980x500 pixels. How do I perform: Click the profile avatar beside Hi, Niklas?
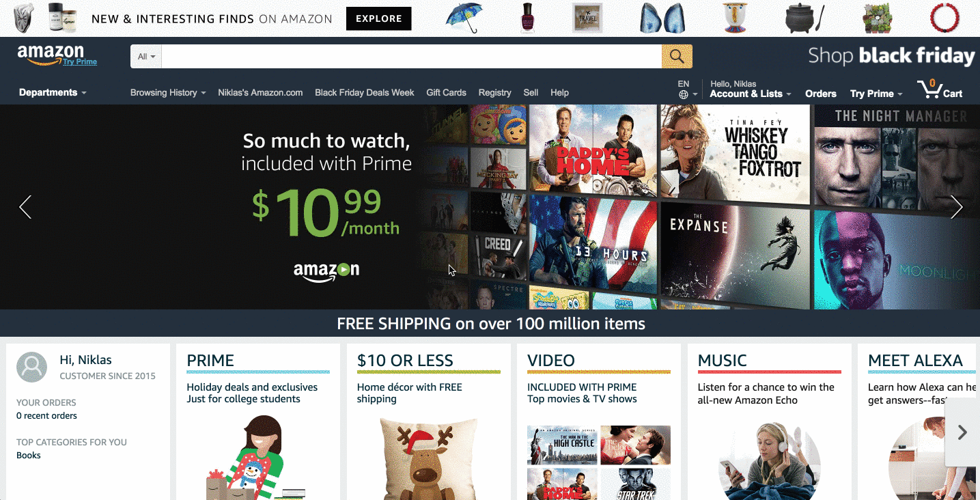click(x=31, y=367)
